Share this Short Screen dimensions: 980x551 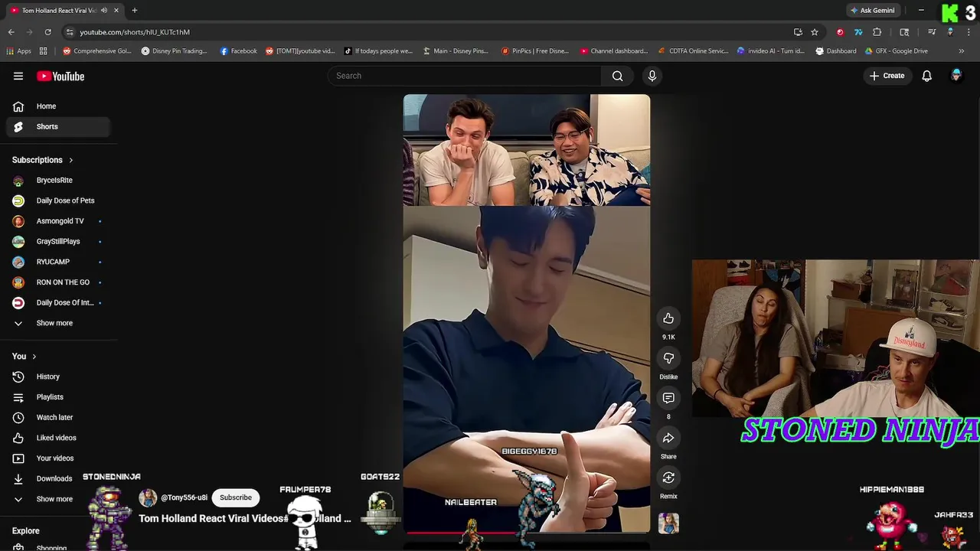tap(668, 438)
